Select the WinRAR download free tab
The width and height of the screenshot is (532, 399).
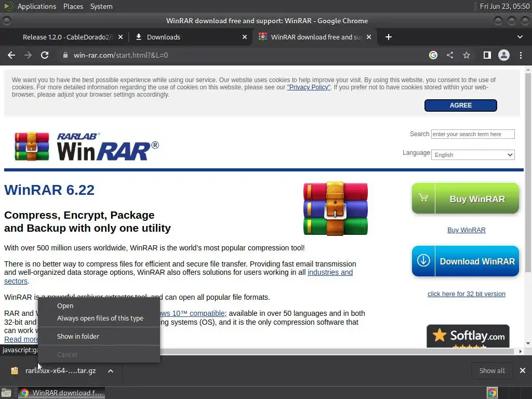pos(315,37)
